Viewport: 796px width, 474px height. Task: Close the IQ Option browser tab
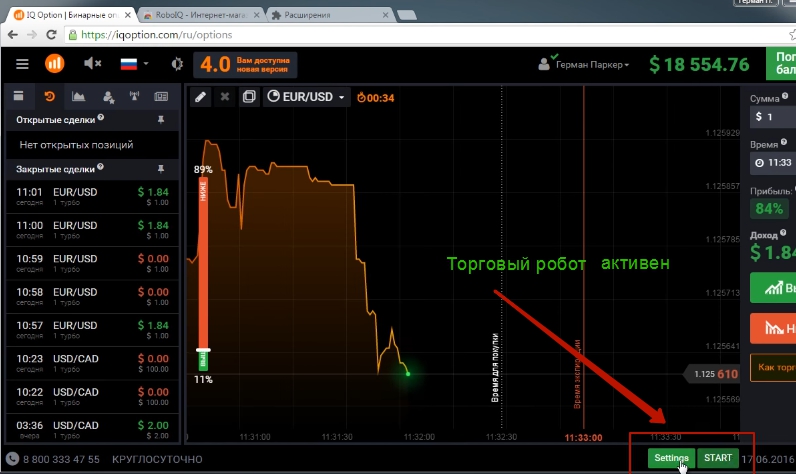coord(128,15)
